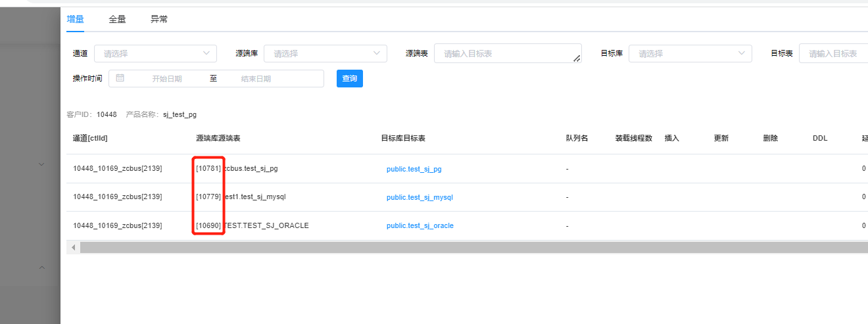Screen dimensions: 868x324
Task: Switch to the 增量 tab
Action: click(76, 19)
